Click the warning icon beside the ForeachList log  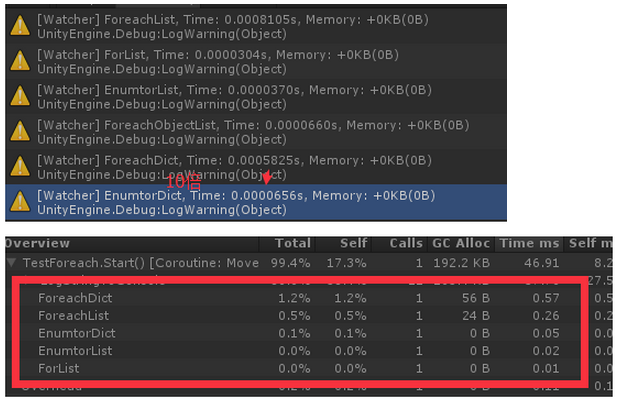point(20,26)
